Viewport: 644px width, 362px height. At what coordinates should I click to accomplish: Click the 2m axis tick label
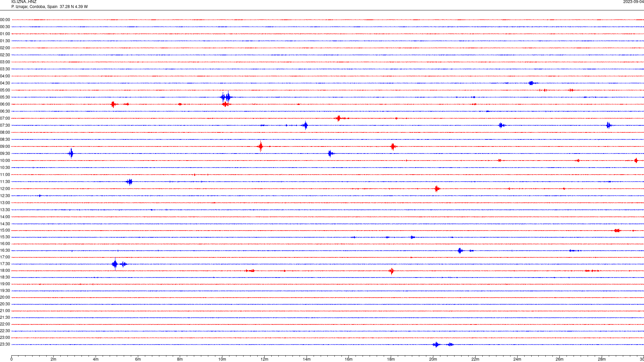point(54,359)
